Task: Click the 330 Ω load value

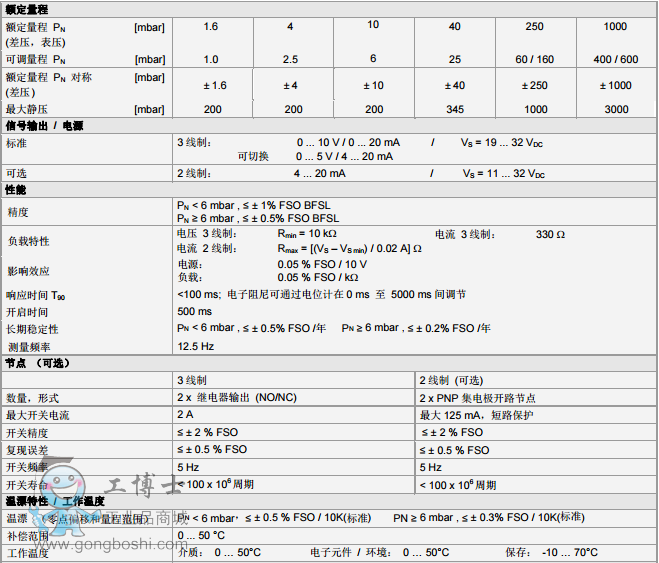Action: (x=550, y=234)
